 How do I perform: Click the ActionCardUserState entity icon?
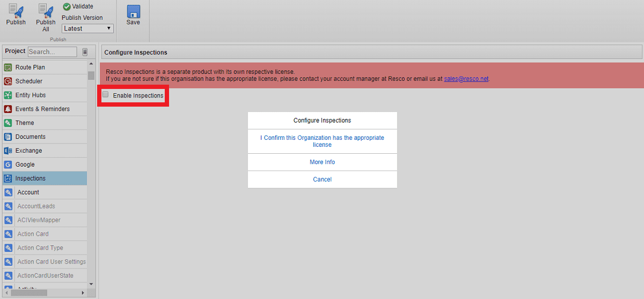pyautogui.click(x=8, y=276)
